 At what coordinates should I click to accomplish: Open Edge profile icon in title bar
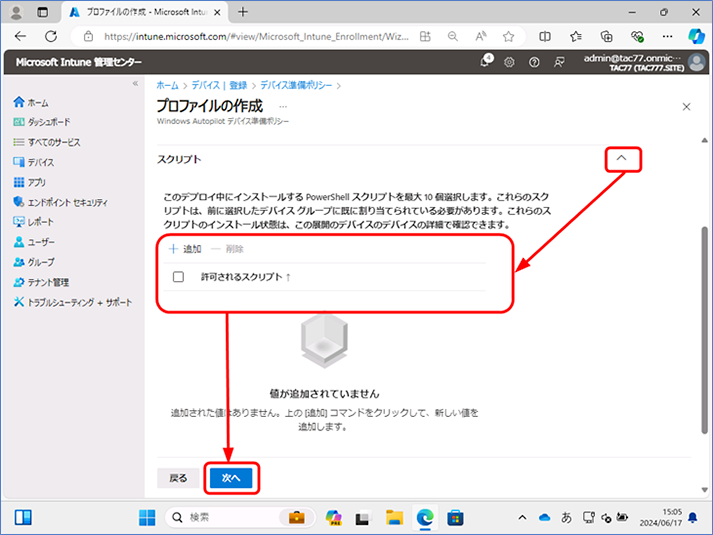click(16, 12)
